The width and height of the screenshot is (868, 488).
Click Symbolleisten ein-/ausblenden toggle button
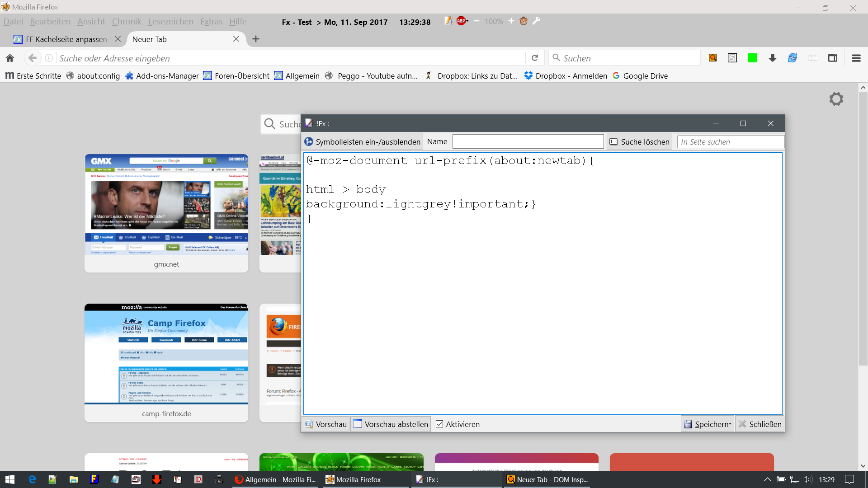point(363,142)
